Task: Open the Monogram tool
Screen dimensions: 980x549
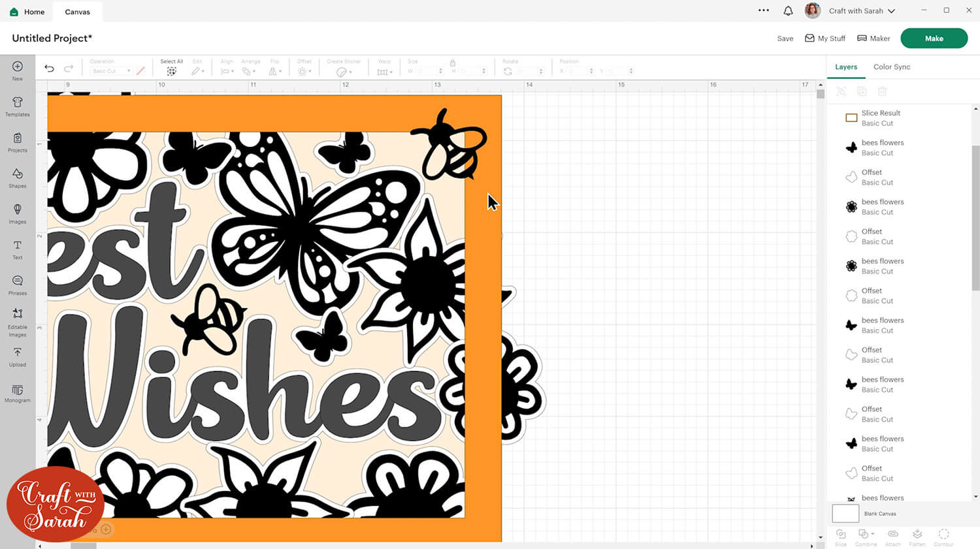Action: coord(18,393)
